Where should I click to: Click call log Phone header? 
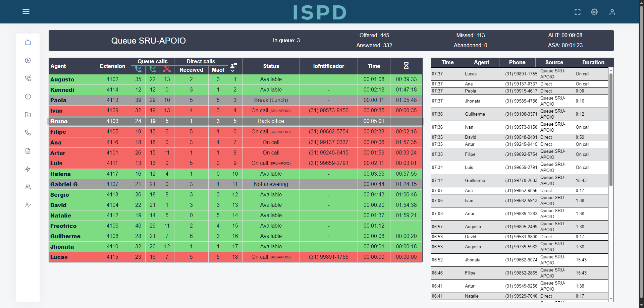517,62
